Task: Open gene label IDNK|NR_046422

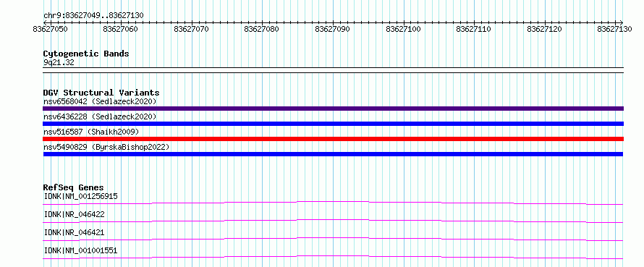Action: click(x=75, y=214)
